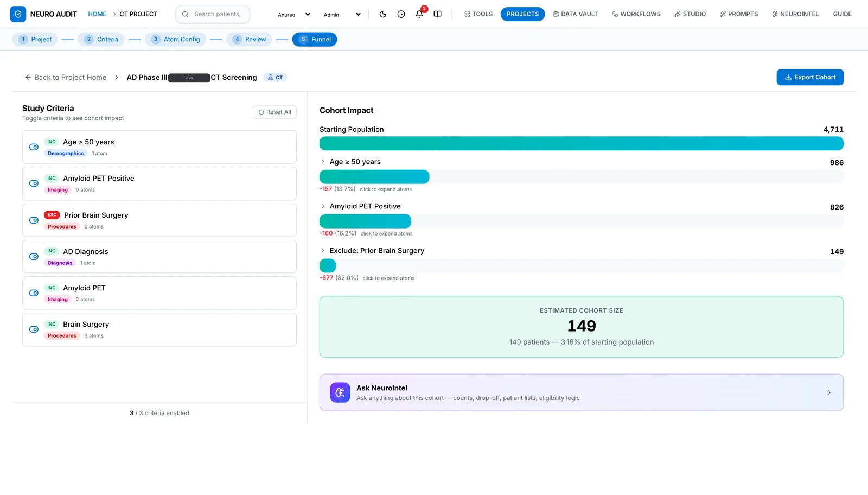Toggle visibility of Age ≥ 50 years criterion
Viewport: 868px width, 495px height.
point(34,147)
